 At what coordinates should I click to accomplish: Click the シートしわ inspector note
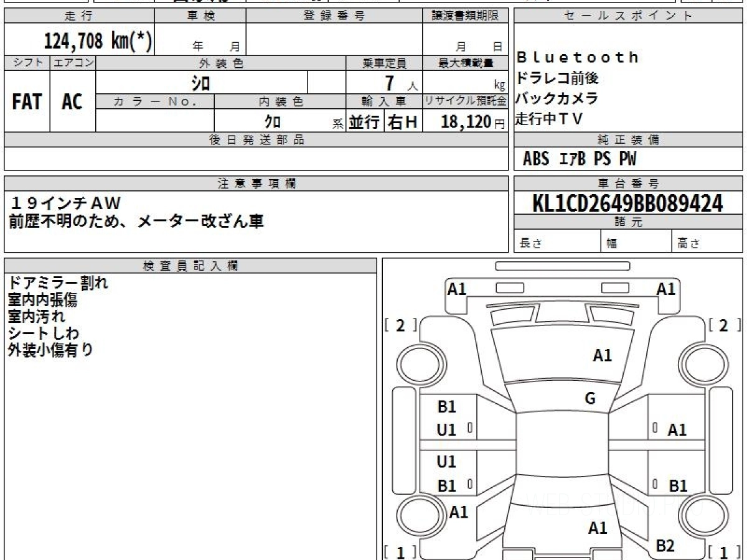click(44, 333)
